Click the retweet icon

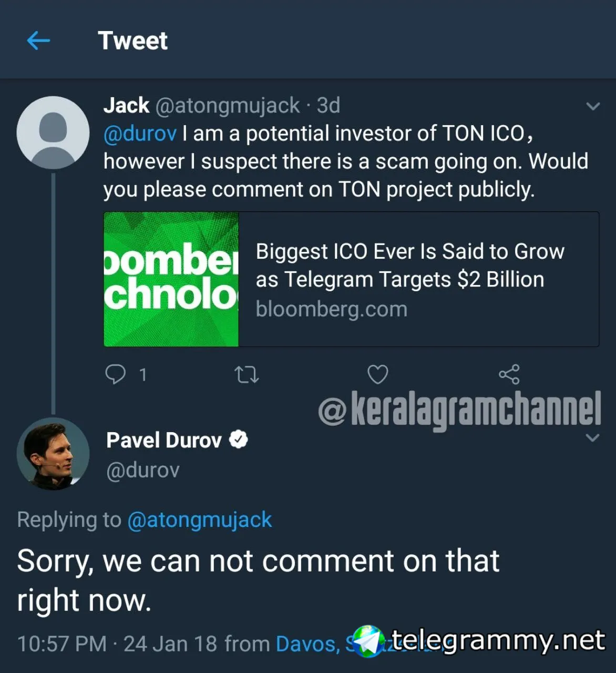[246, 375]
